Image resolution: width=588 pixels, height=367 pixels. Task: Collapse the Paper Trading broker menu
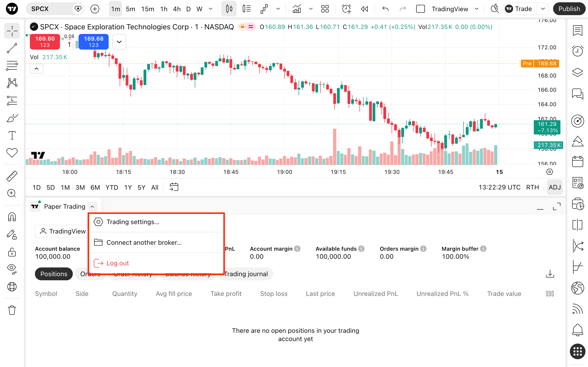(x=92, y=207)
